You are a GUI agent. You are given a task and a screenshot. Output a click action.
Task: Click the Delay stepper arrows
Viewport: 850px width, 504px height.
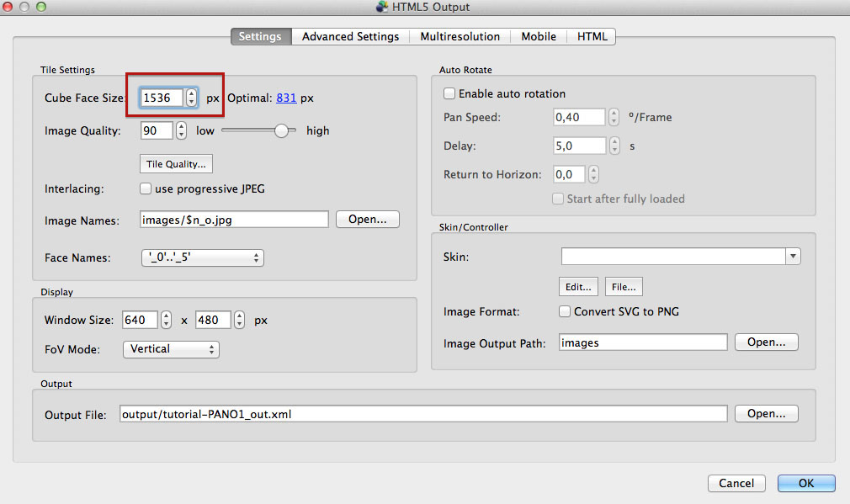[614, 146]
